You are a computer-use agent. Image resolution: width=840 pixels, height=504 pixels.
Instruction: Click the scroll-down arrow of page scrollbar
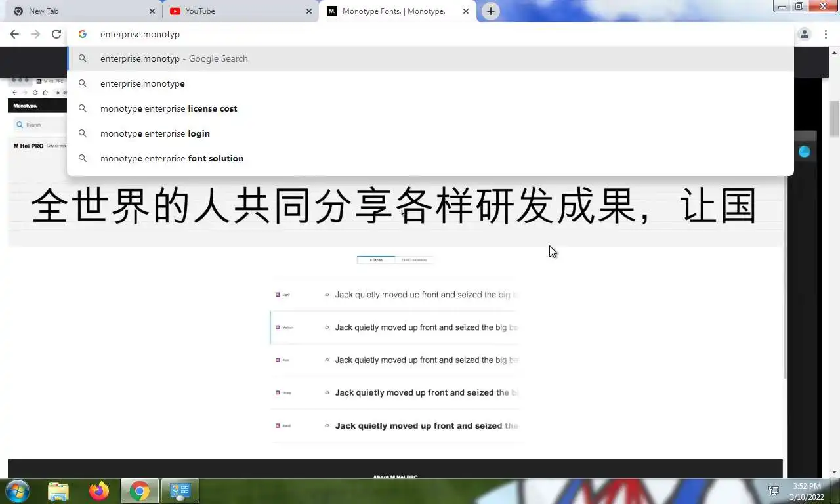click(x=834, y=472)
